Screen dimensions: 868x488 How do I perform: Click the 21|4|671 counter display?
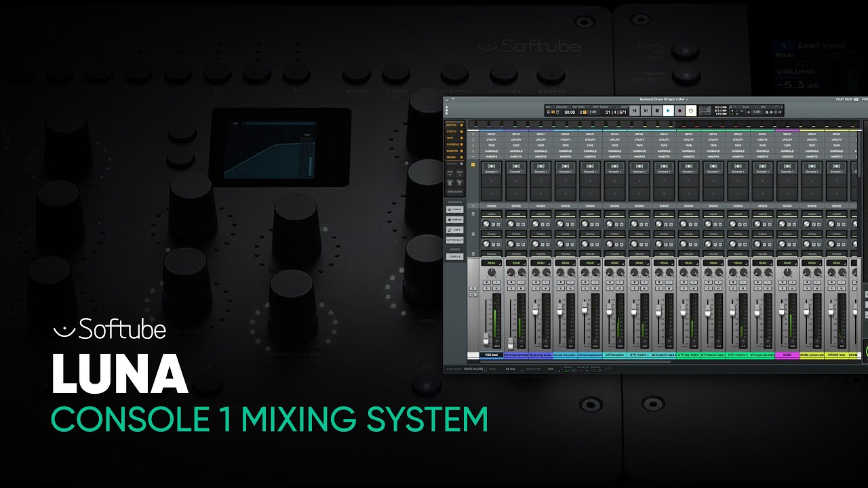(x=616, y=113)
